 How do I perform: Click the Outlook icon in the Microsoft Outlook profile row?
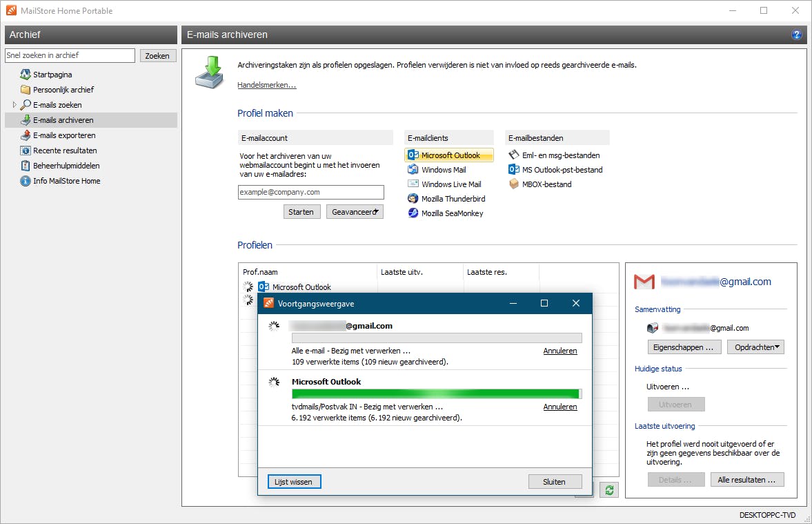(x=264, y=287)
